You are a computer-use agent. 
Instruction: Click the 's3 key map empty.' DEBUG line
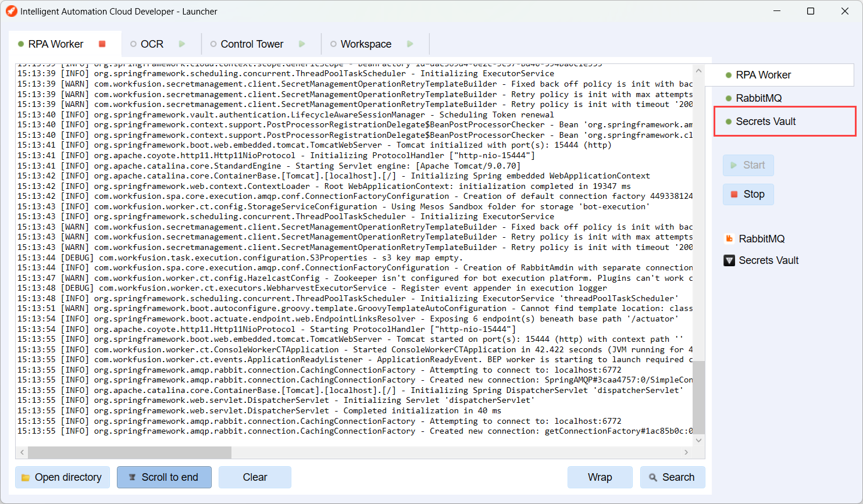(240, 258)
